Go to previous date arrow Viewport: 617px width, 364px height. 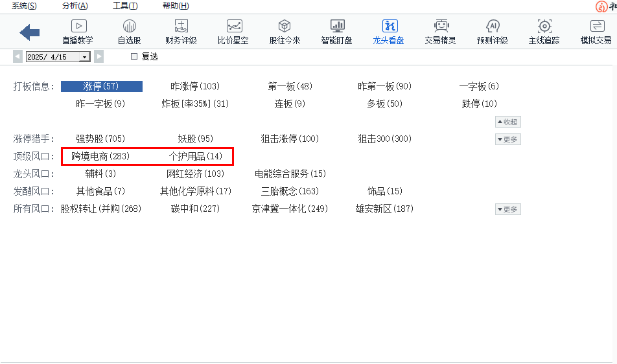point(17,57)
